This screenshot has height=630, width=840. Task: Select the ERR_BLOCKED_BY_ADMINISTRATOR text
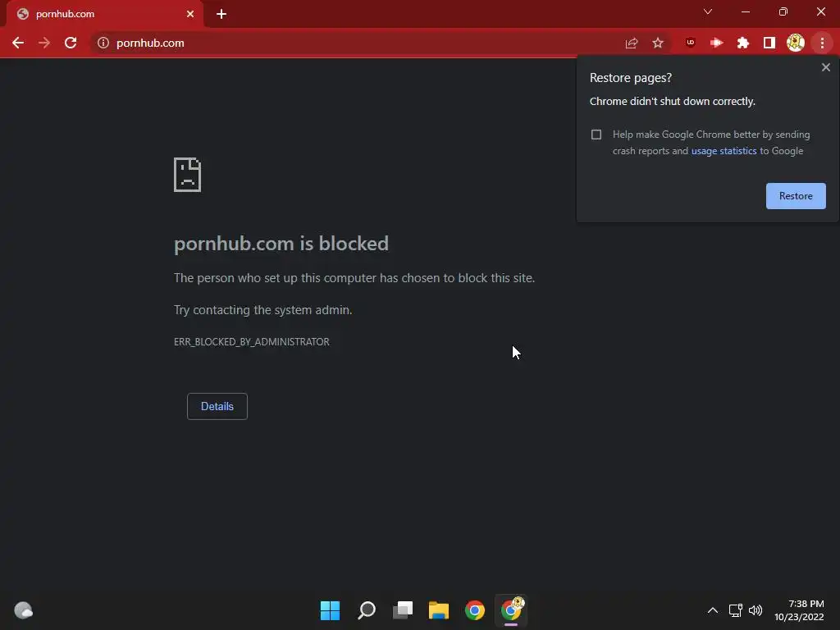pos(251,342)
